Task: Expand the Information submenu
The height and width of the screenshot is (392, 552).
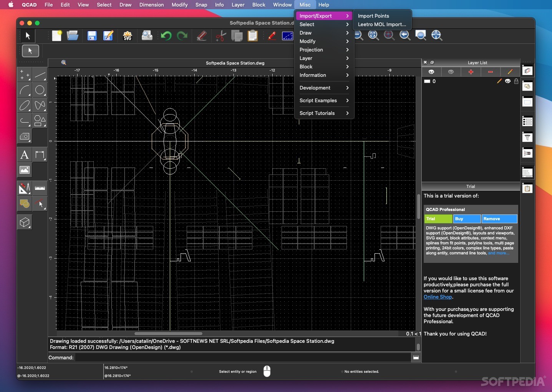Action: 324,75
